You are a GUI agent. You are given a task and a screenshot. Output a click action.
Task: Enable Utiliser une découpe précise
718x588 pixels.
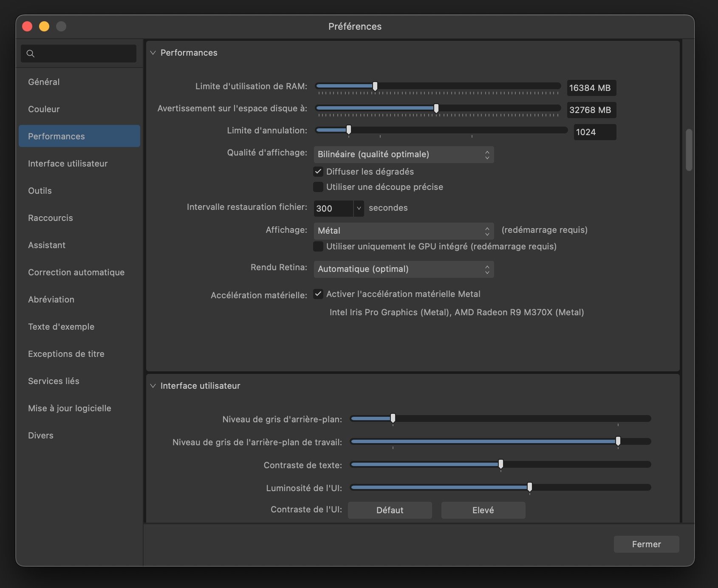318,187
